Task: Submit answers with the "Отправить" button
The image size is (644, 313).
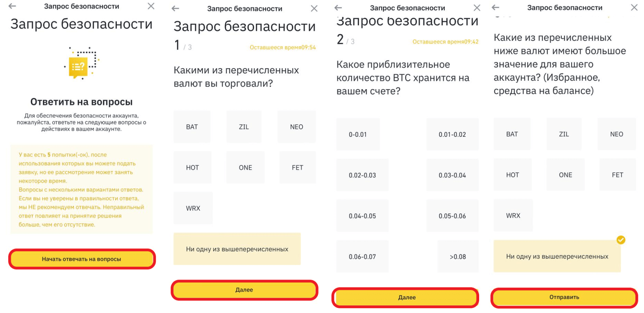Action: pyautogui.click(x=564, y=297)
